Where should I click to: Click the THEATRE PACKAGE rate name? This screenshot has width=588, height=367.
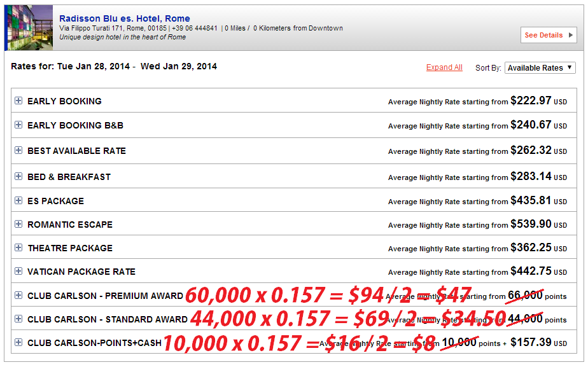(70, 248)
